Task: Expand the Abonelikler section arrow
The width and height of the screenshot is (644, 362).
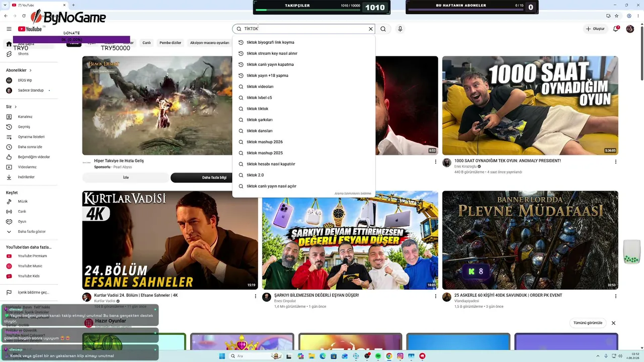Action: tap(30, 70)
